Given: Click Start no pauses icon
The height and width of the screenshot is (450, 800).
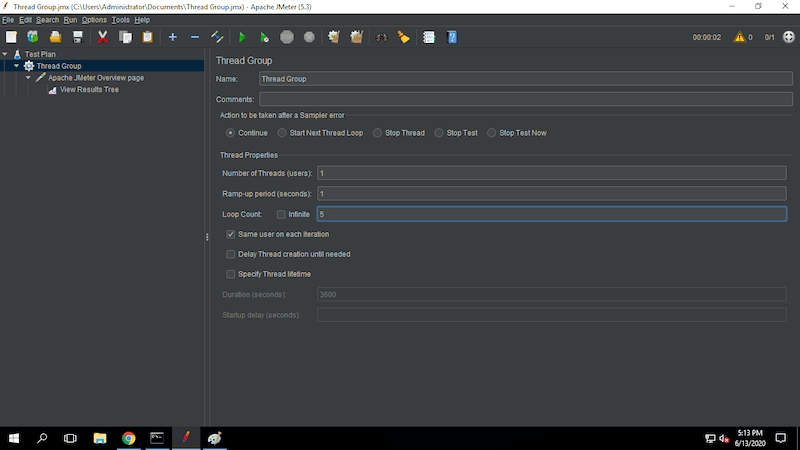Looking at the screenshot, I should click(264, 37).
